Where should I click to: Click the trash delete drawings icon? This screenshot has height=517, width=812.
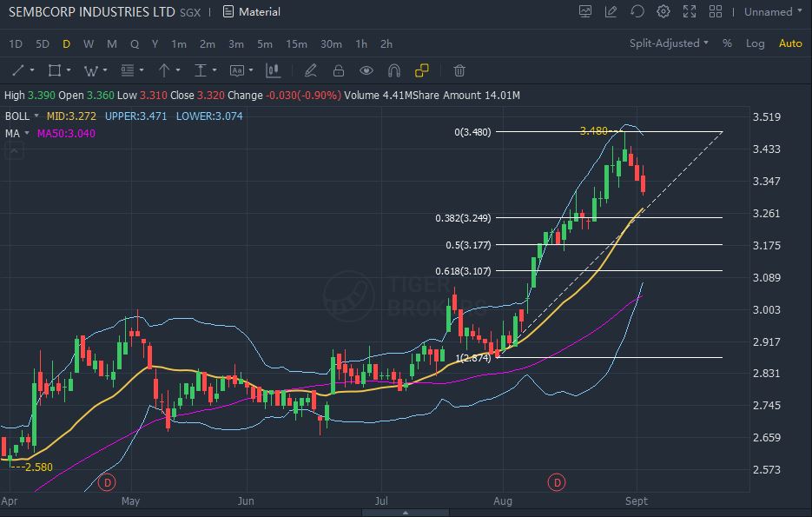tap(459, 70)
